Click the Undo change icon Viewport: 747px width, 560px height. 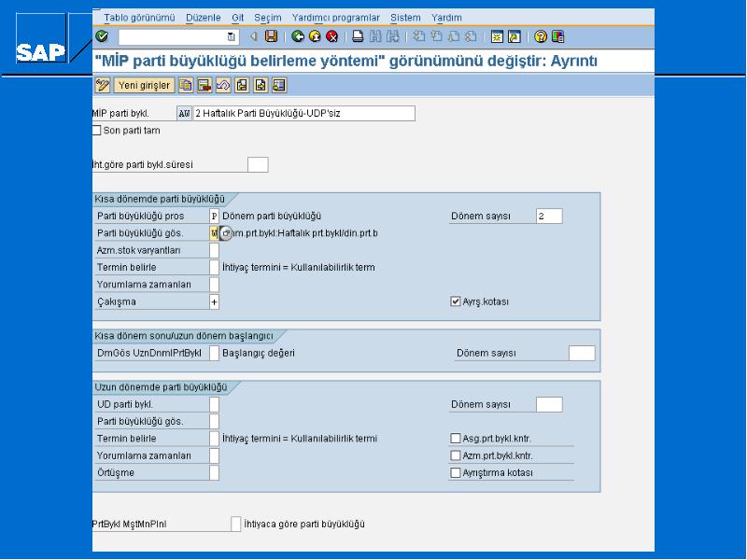(223, 85)
